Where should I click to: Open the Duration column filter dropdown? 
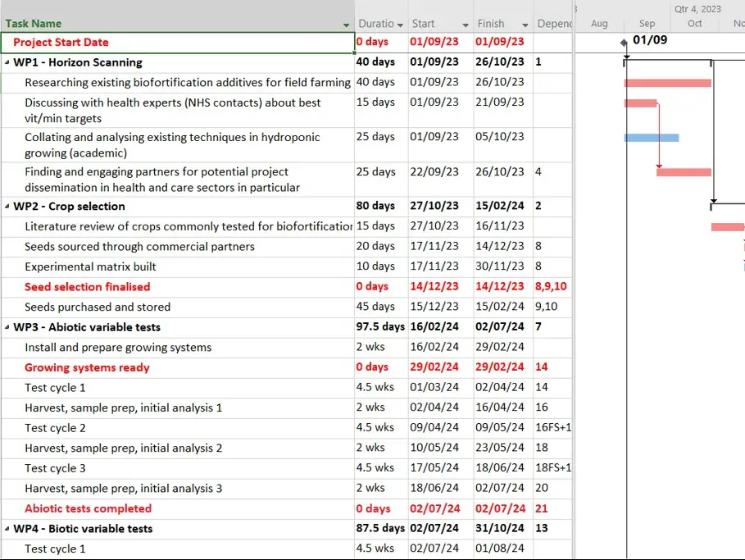pos(401,25)
